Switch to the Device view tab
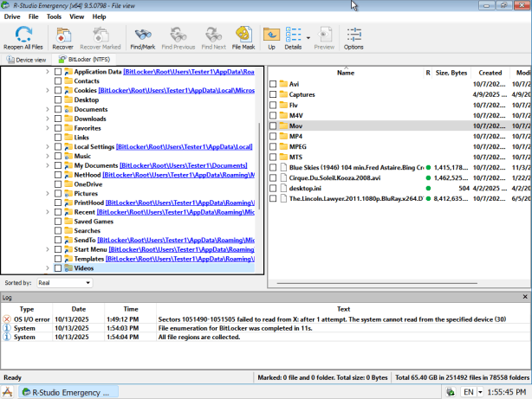Screen dimensions: 532x399 pyautogui.click(x=27, y=60)
